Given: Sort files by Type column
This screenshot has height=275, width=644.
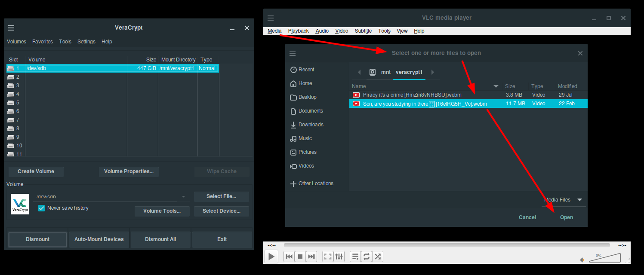Looking at the screenshot, I should pos(537,86).
